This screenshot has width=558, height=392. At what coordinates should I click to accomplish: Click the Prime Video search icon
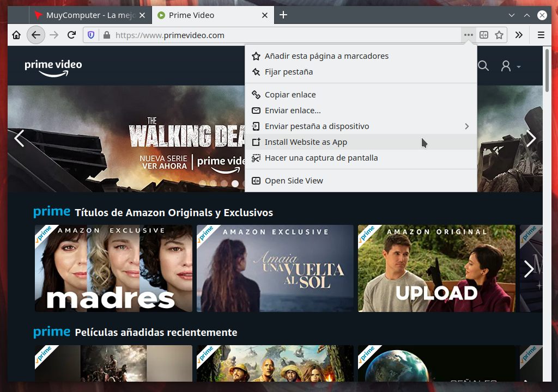(x=483, y=66)
